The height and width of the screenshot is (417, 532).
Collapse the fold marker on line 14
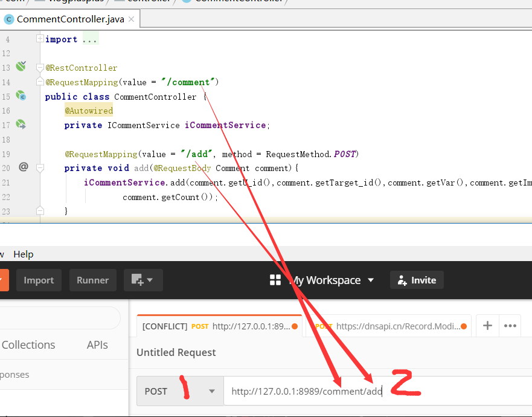(40, 82)
